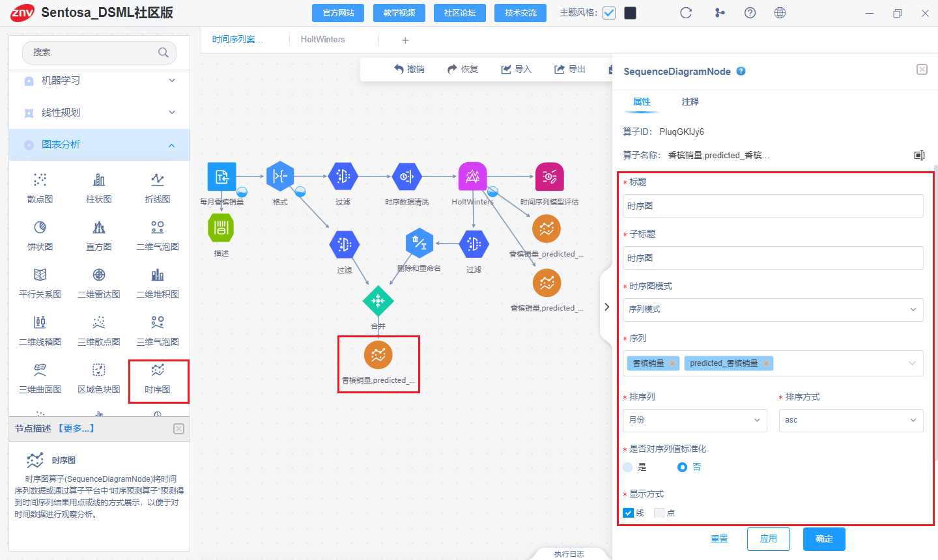Click 导出 export in toolbar
The image size is (938, 560).
click(570, 70)
